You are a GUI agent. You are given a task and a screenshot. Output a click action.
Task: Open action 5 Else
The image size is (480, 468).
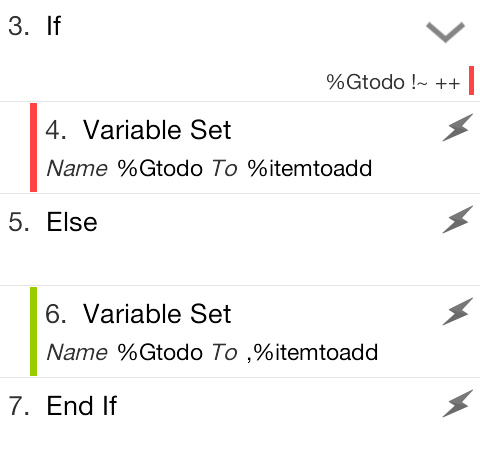72,222
